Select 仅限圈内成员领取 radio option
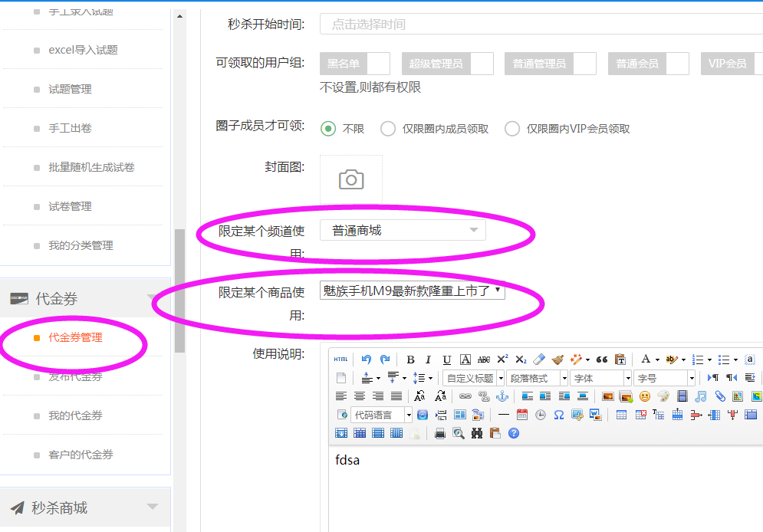This screenshot has height=532, width=763. pyautogui.click(x=388, y=129)
